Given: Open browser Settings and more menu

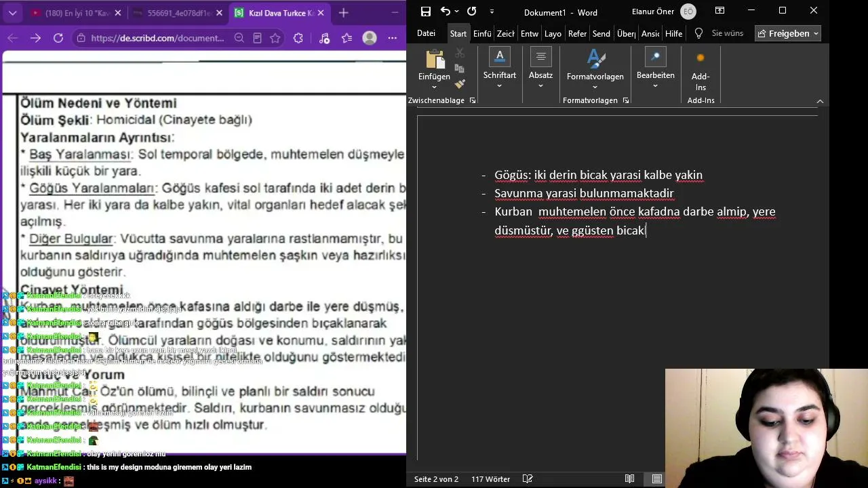Looking at the screenshot, I should [393, 38].
